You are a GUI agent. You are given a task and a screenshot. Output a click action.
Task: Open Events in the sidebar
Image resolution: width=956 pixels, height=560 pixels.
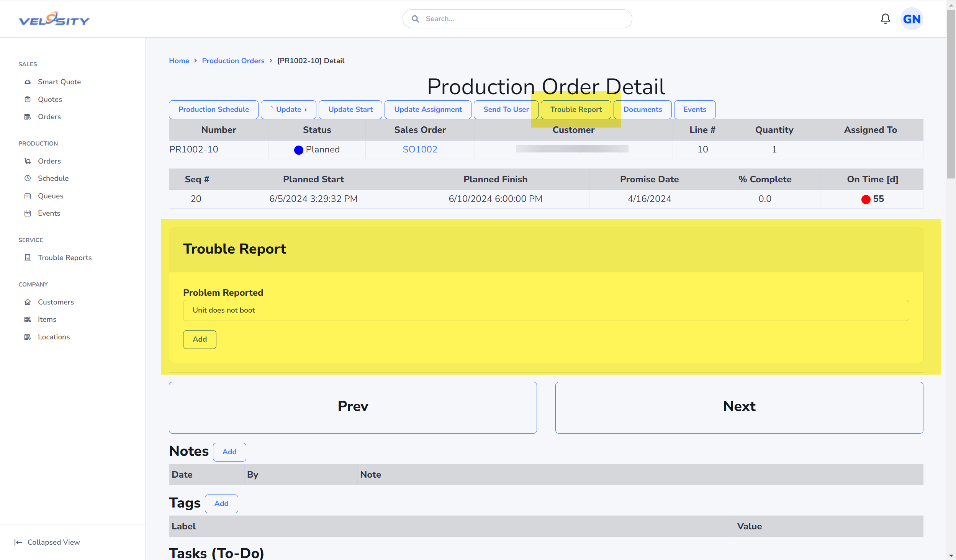49,213
